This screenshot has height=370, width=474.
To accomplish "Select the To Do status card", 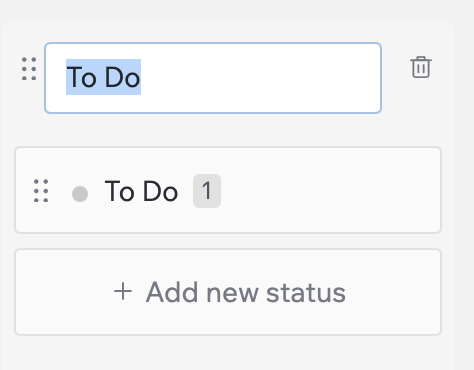I will (228, 190).
